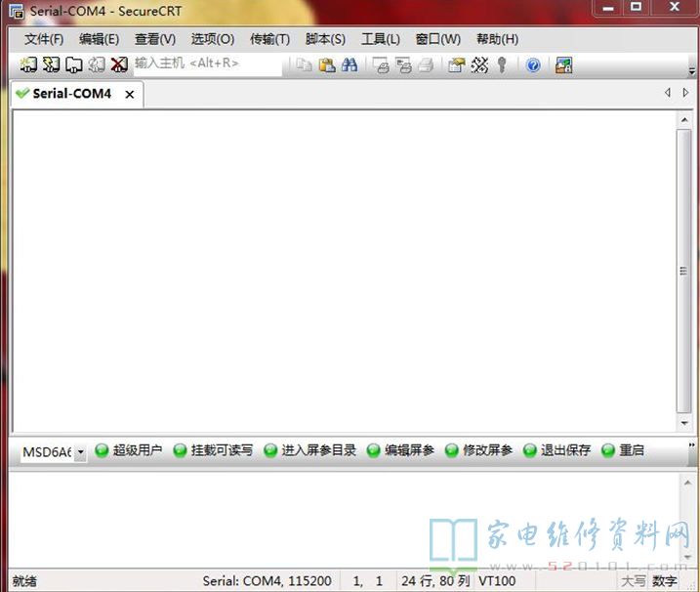Click the Connect toolbar icon
Viewport: 700px width, 592px height.
(28, 64)
